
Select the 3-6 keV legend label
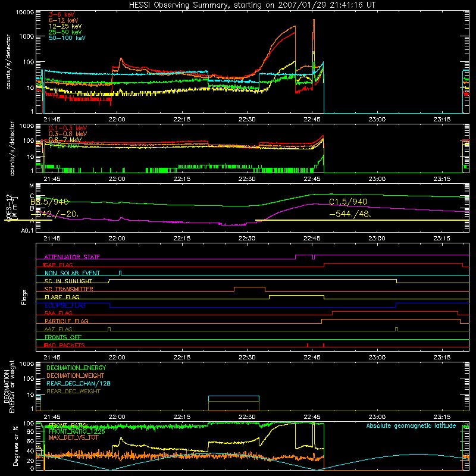pos(61,14)
